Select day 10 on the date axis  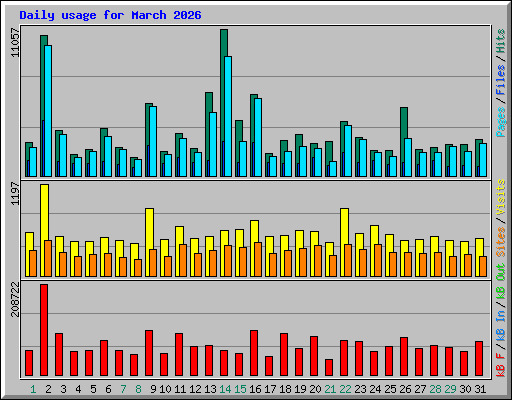(165, 389)
